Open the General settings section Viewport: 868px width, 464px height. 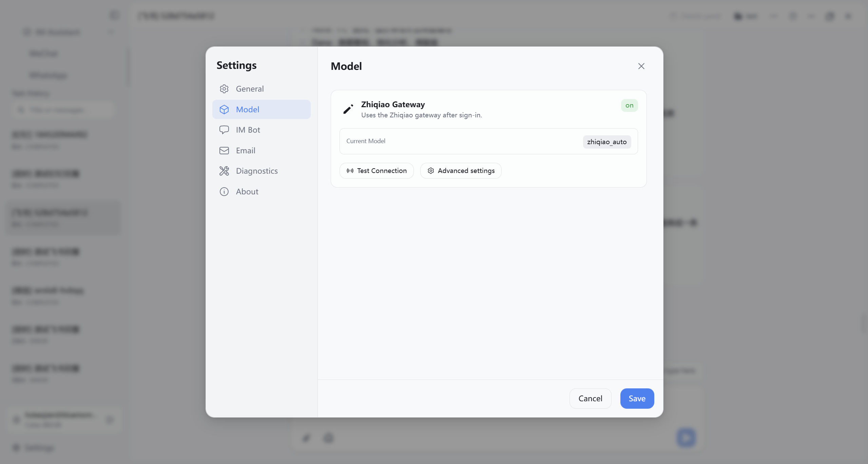[x=261, y=89]
